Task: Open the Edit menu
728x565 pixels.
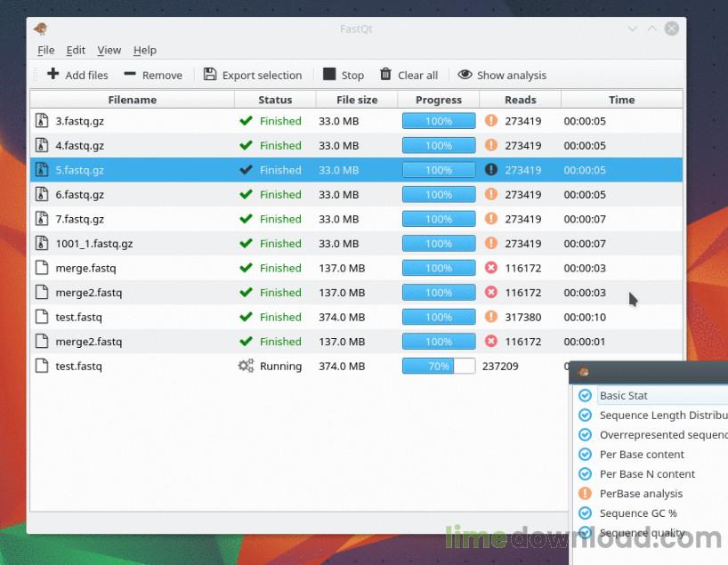Action: pyautogui.click(x=76, y=50)
